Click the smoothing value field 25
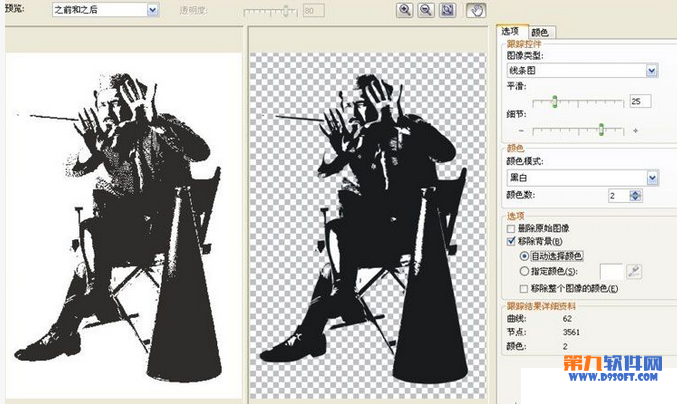The image size is (677, 404). point(640,101)
